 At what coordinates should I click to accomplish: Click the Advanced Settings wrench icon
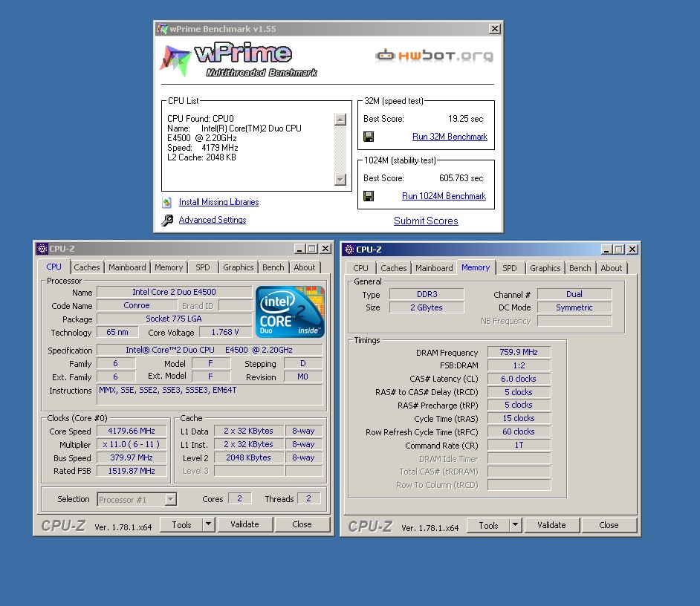(x=167, y=220)
